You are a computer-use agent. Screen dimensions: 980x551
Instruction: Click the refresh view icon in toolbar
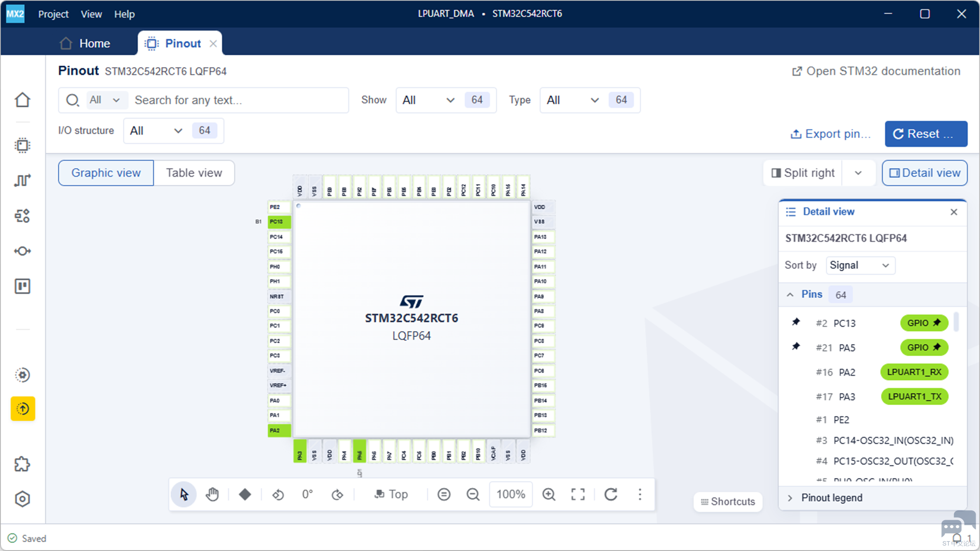coord(611,494)
